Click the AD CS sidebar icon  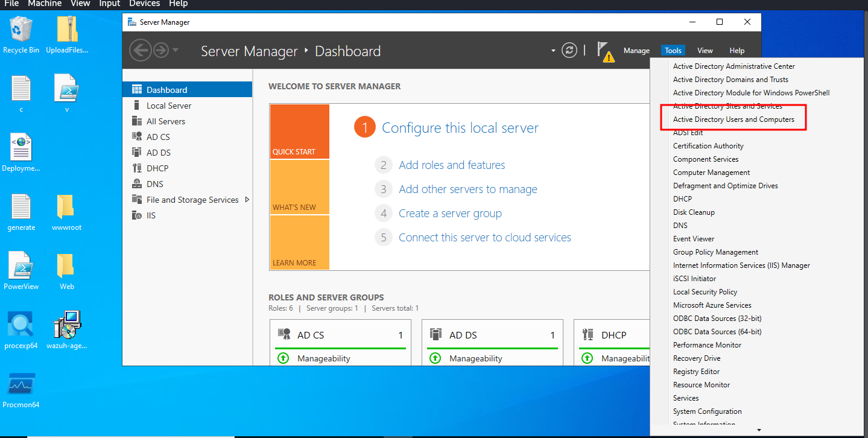point(137,137)
